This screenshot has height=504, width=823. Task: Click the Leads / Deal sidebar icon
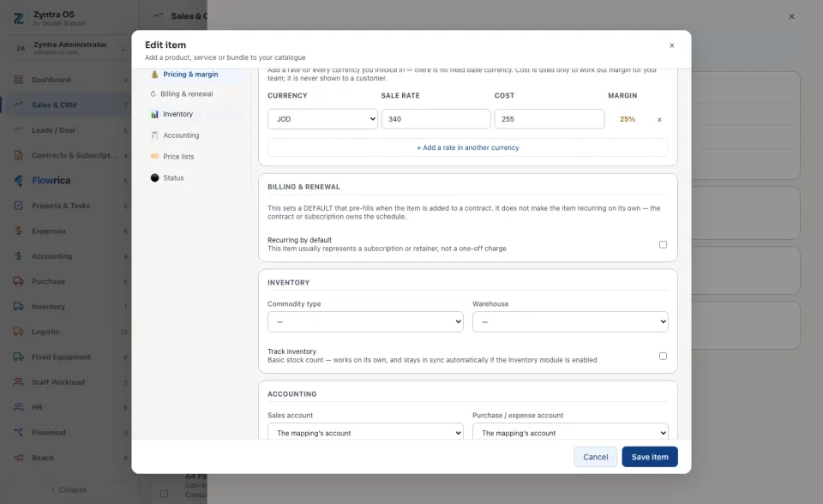(x=18, y=129)
